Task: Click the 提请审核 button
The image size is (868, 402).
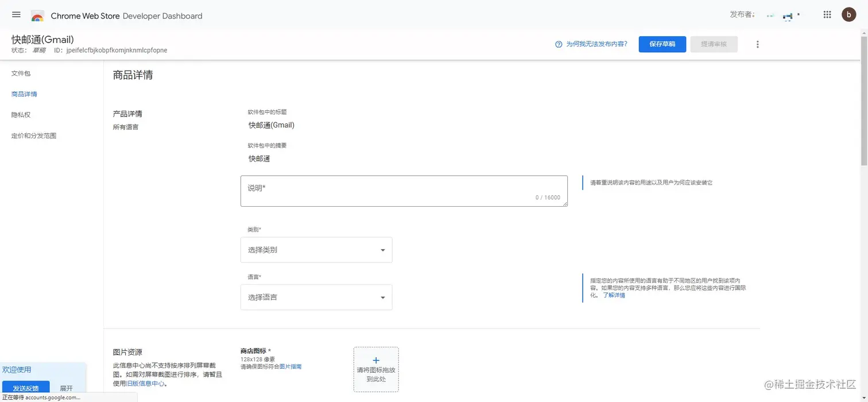Action: click(714, 44)
